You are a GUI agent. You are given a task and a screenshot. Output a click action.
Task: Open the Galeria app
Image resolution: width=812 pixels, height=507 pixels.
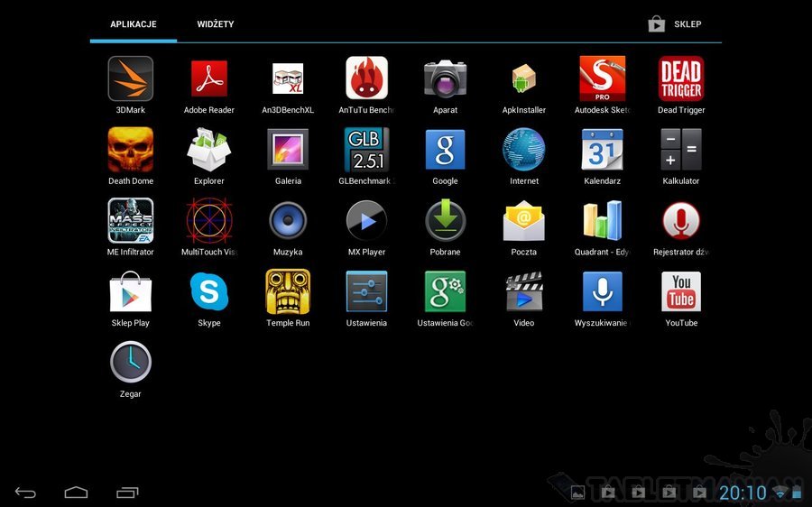coord(288,150)
